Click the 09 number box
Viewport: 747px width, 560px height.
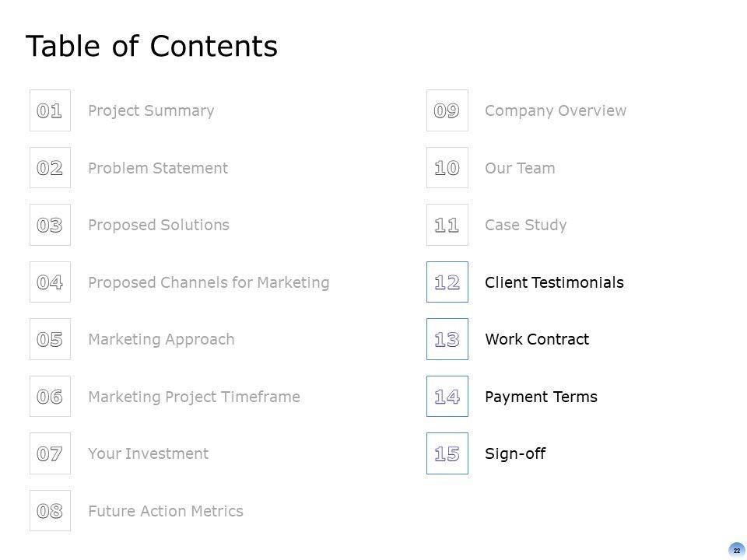coord(447,110)
